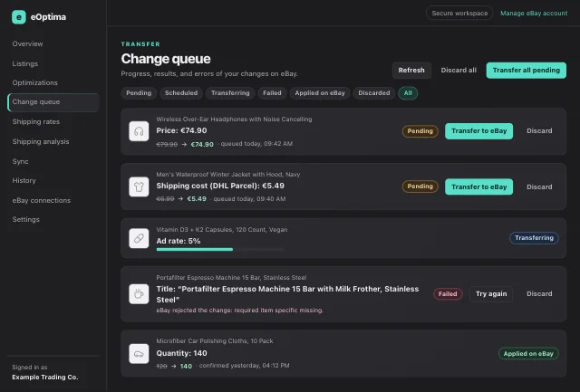580x392 pixels.
Task: Click 'Portafilter Espresso Machine 15 Bar, Stainless Steel' subtitle
Action: [231, 278]
